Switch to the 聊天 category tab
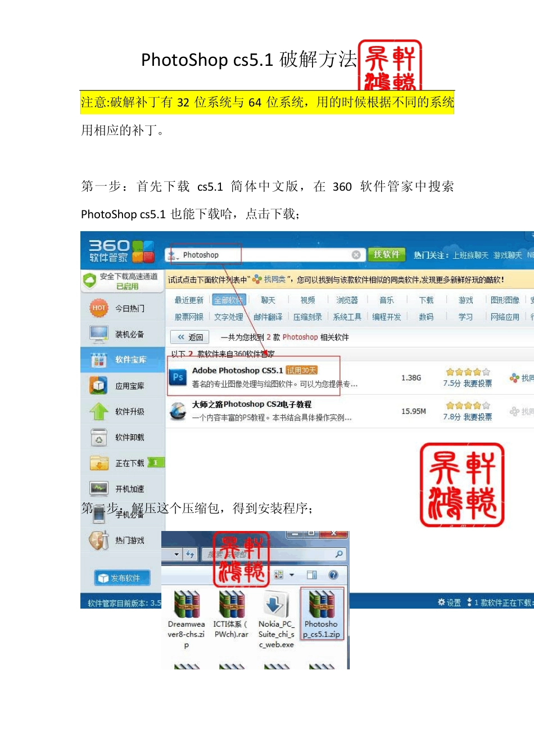534x756 pixels. [x=268, y=300]
